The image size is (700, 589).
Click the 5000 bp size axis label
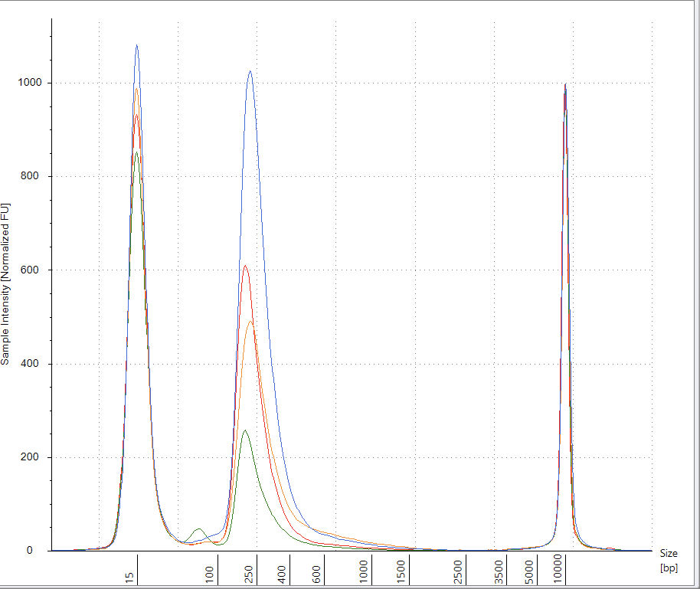pos(529,571)
